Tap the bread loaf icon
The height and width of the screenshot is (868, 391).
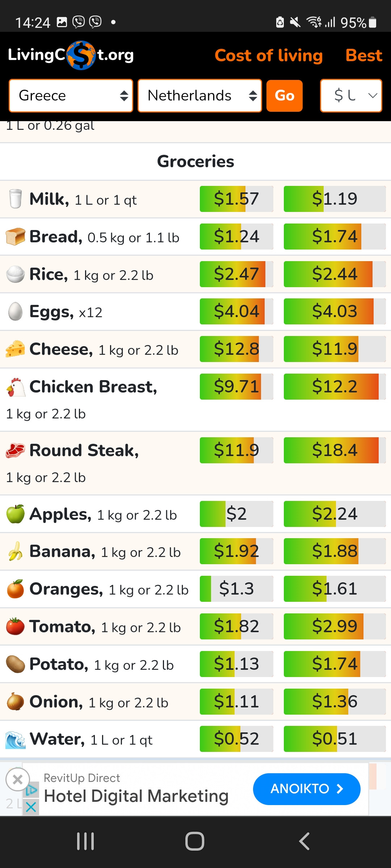16,237
